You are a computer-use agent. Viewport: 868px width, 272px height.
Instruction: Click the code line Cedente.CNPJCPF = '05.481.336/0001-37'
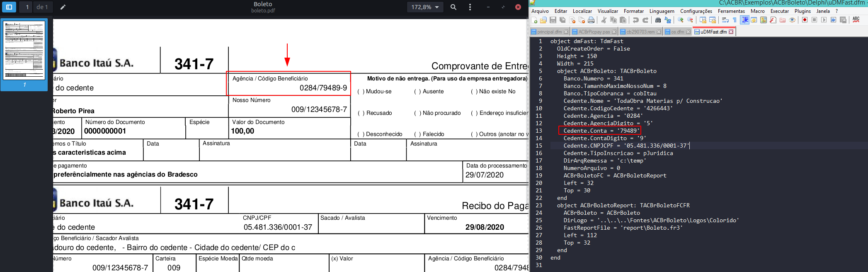pos(626,146)
